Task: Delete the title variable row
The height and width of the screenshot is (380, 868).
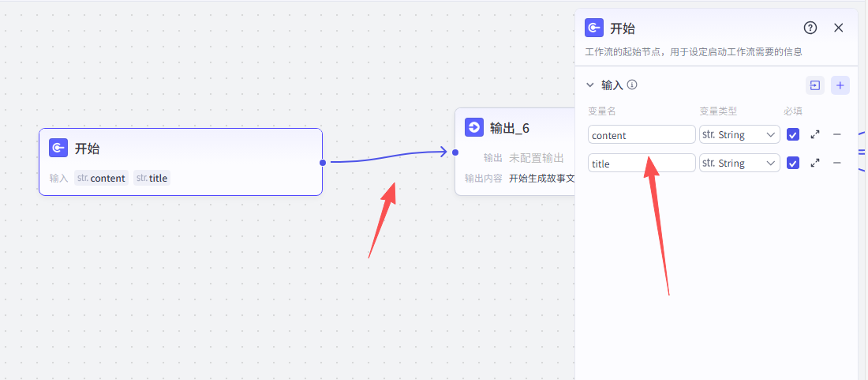Action: (x=837, y=163)
